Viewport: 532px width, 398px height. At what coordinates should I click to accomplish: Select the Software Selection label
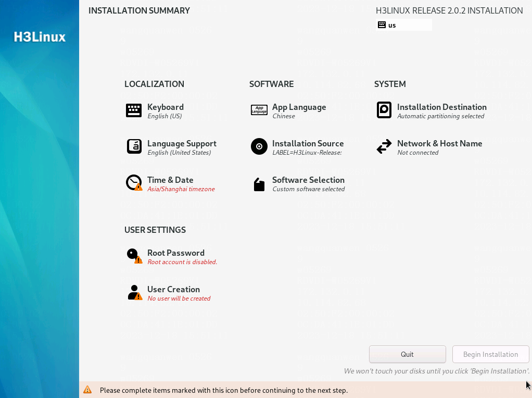pos(308,180)
